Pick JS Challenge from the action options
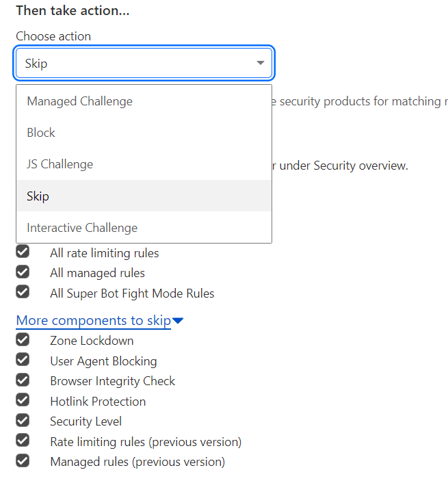 (144, 164)
